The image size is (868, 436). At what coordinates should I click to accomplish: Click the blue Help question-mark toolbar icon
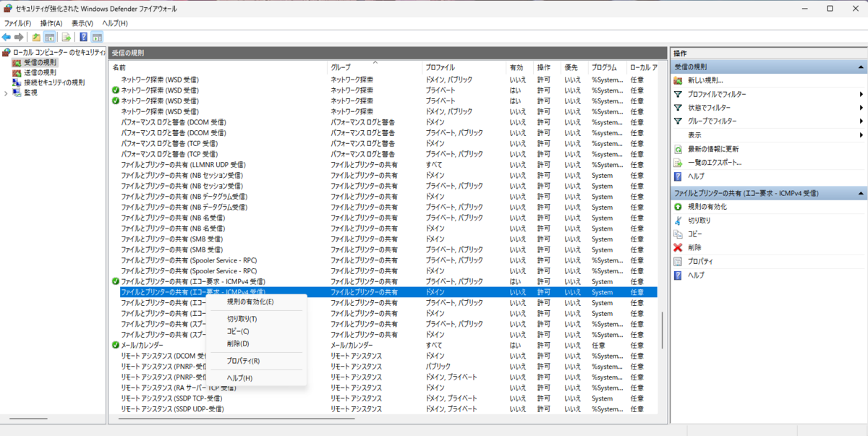pos(84,37)
